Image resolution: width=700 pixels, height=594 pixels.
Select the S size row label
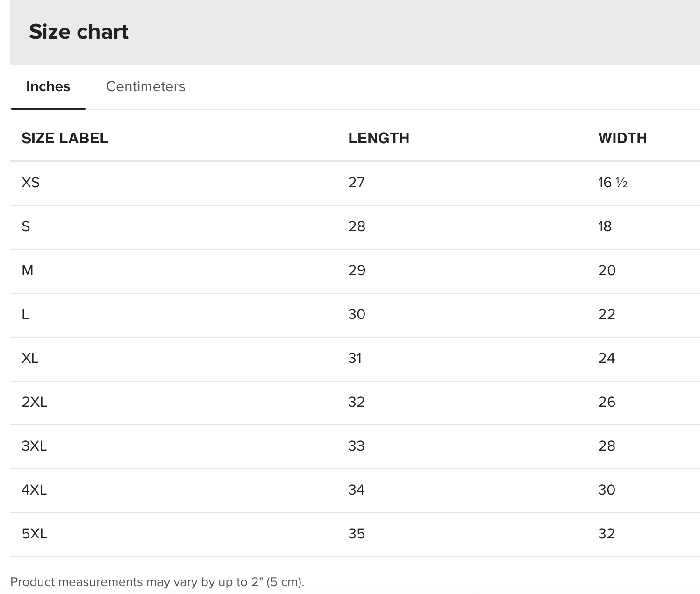click(26, 226)
